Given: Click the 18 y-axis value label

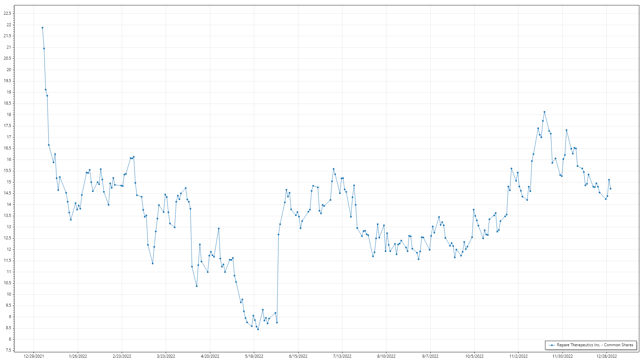Looking at the screenshot, I should click(x=9, y=115).
